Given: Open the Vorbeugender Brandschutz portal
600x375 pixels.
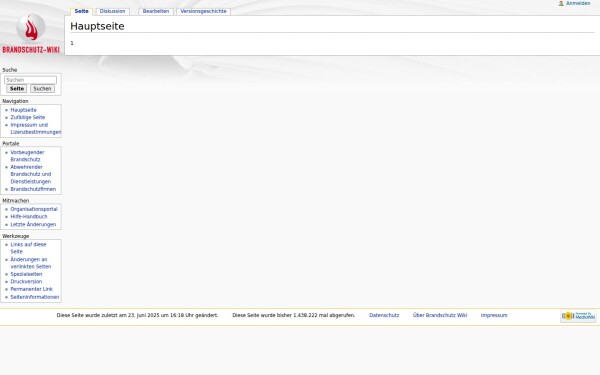Looking at the screenshot, I should pyautogui.click(x=27, y=156).
